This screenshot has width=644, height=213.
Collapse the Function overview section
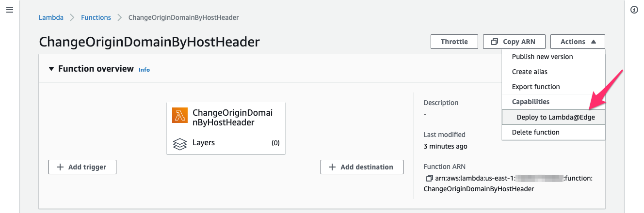tap(51, 69)
